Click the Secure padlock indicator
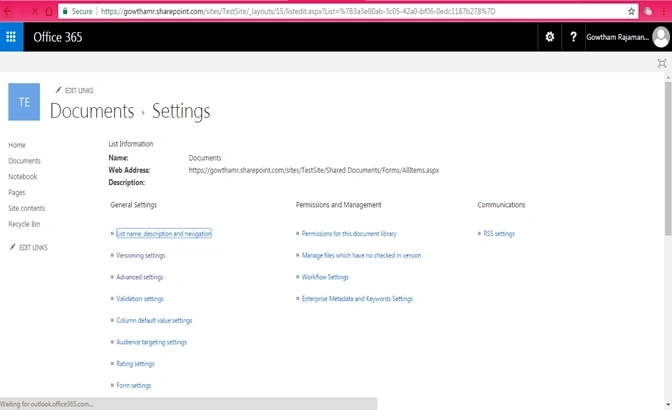Viewport: 672px width, 410px height. pos(77,11)
